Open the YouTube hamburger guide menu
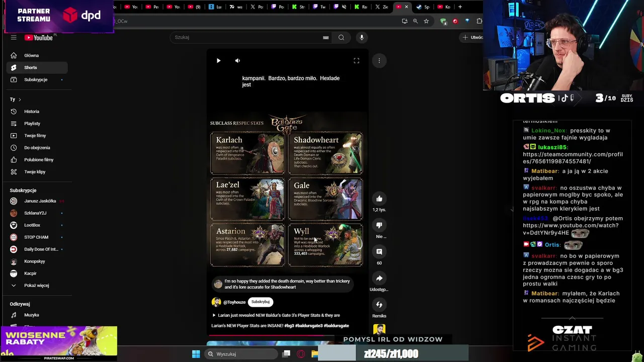The width and height of the screenshot is (644, 362). (14, 37)
